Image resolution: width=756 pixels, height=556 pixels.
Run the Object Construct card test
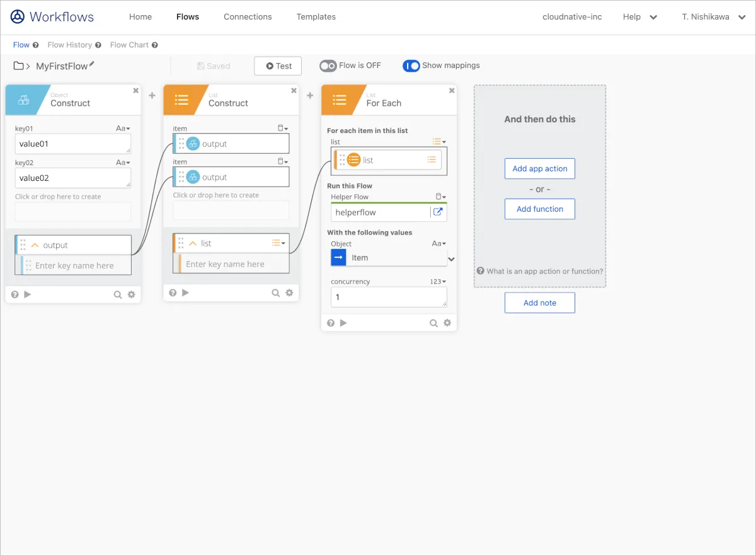coord(27,294)
